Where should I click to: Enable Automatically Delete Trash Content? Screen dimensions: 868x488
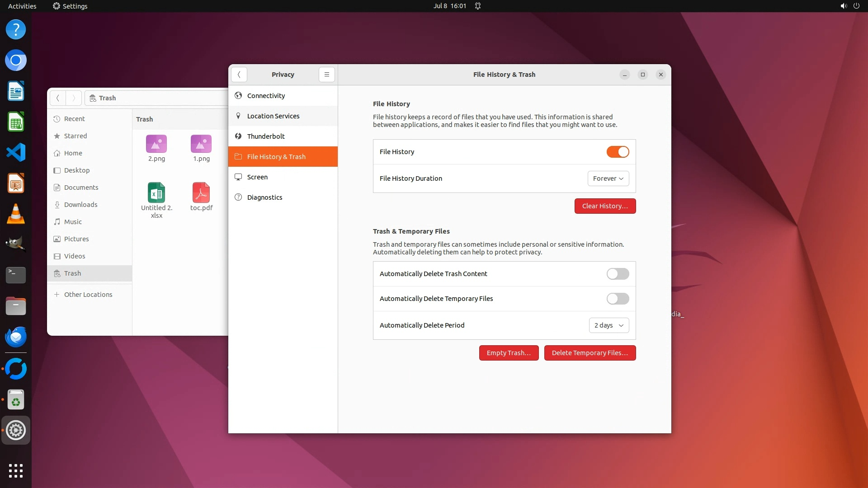pos(618,274)
